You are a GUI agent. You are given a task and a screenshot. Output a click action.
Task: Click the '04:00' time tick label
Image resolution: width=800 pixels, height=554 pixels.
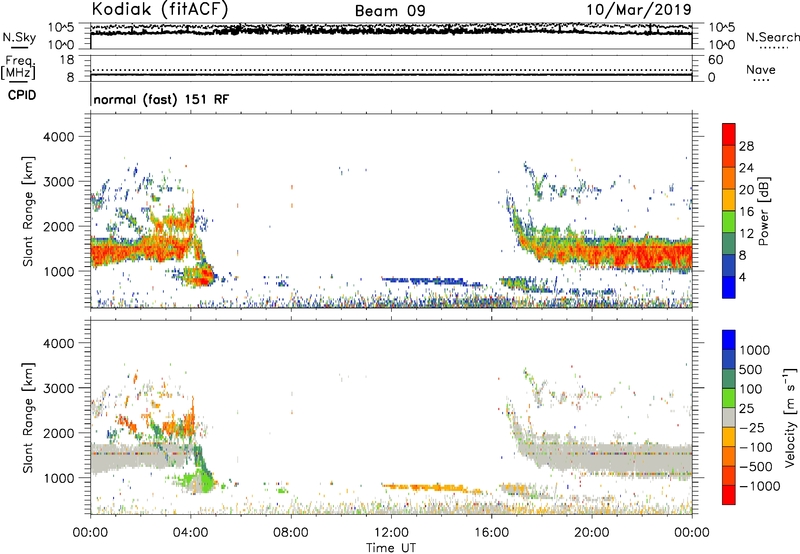[191, 533]
